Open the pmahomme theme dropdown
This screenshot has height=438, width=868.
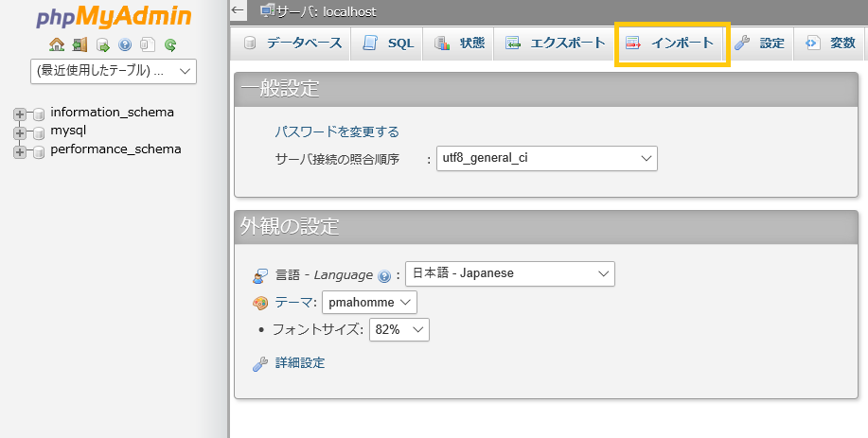click(x=369, y=302)
